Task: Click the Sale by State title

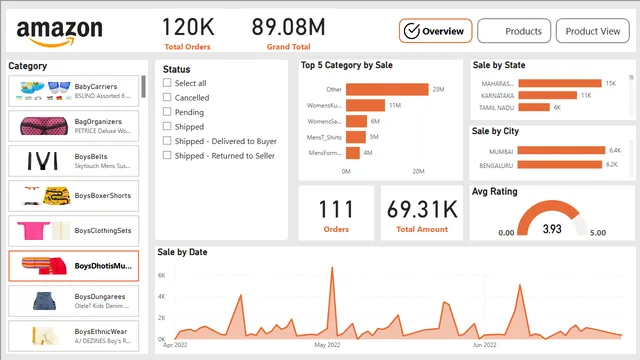Action: click(499, 65)
